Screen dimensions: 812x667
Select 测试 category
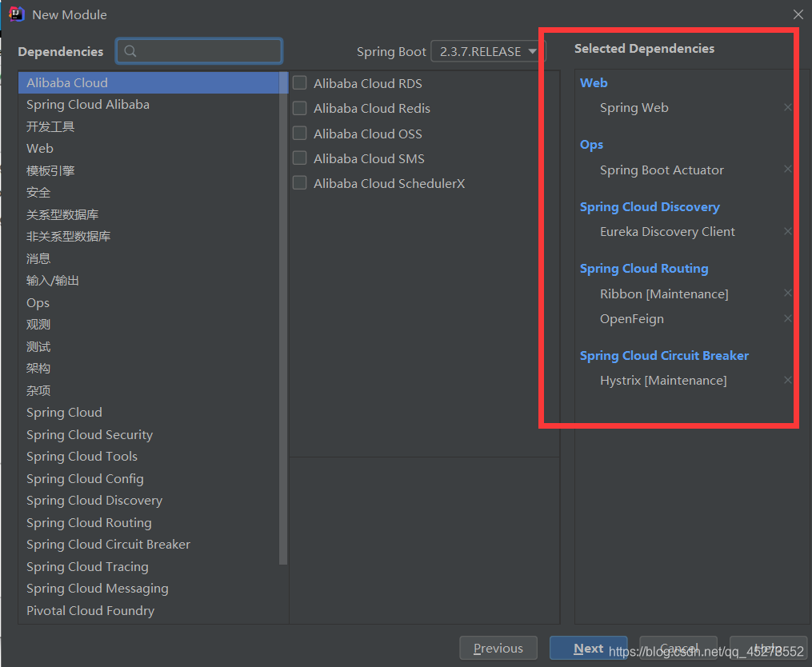(149, 347)
